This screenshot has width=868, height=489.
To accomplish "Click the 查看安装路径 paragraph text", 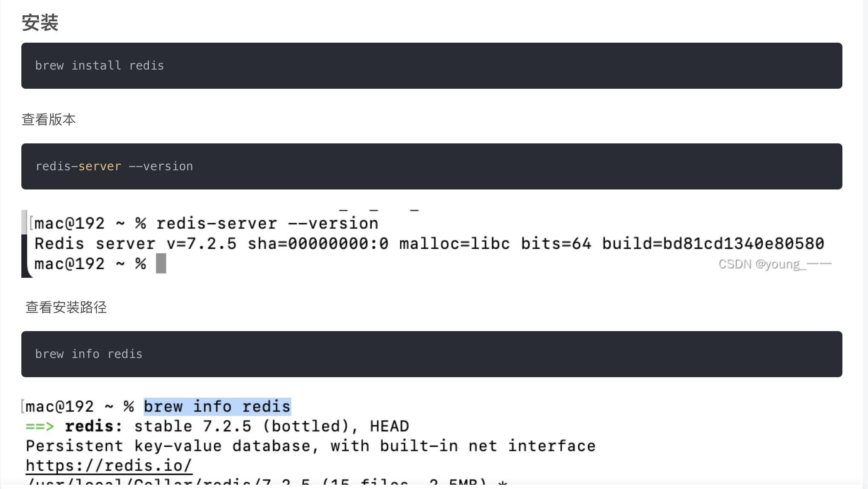I will (x=66, y=307).
